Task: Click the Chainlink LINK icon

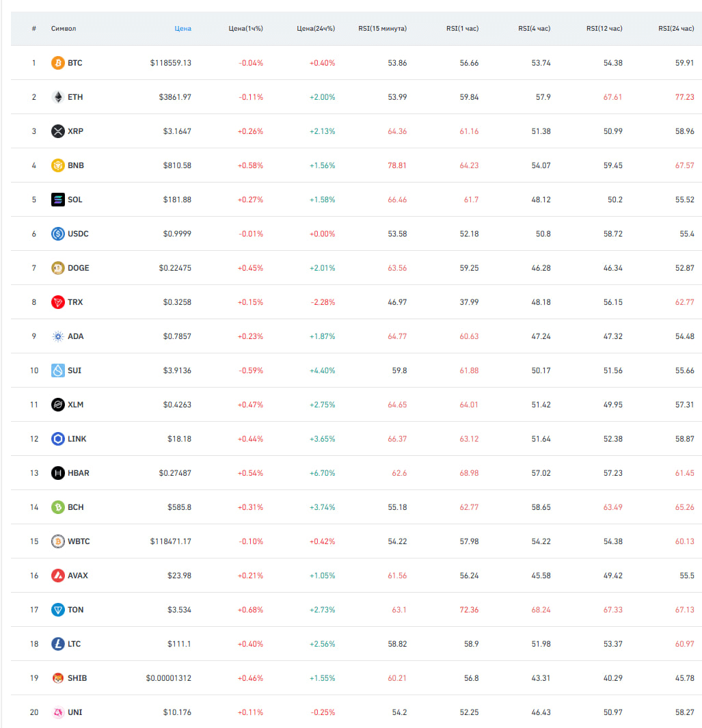Action: coord(57,439)
